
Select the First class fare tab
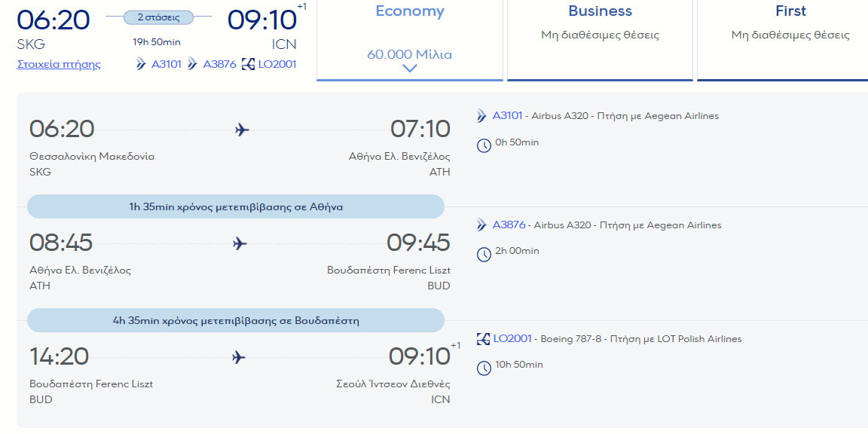[790, 39]
